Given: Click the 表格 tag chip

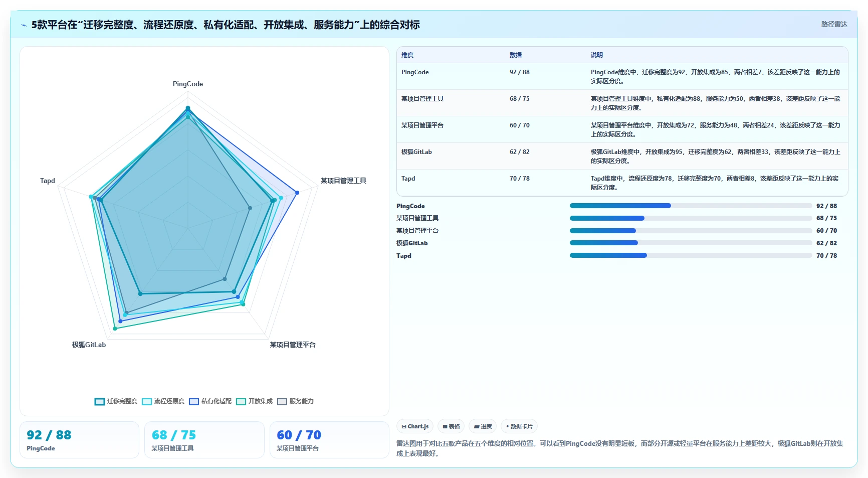Looking at the screenshot, I should pos(451,426).
